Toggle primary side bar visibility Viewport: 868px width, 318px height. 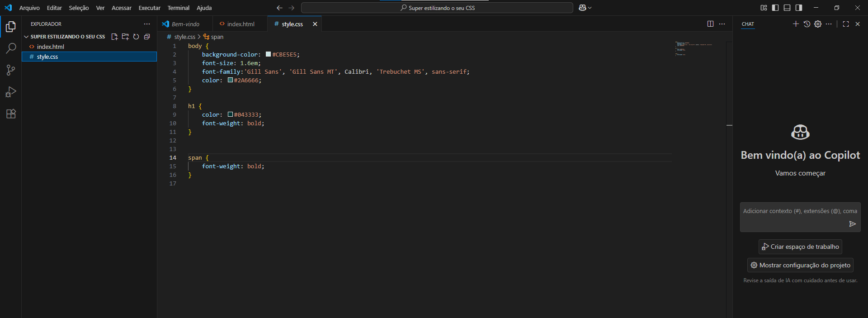tap(775, 8)
